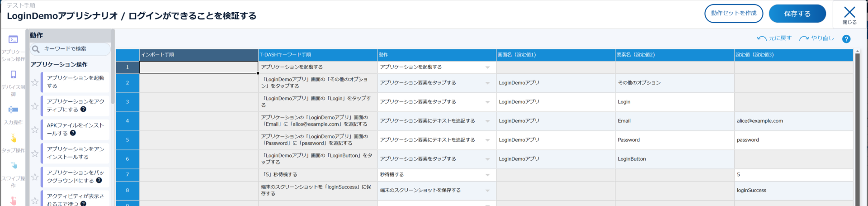Favorite star for アプリケーションを起動する
The width and height of the screenshot is (868, 206).
(35, 82)
